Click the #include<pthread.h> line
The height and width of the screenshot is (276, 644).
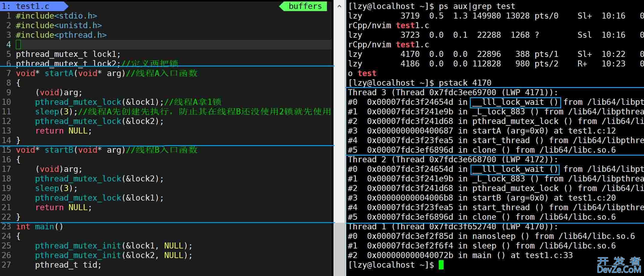61,35
